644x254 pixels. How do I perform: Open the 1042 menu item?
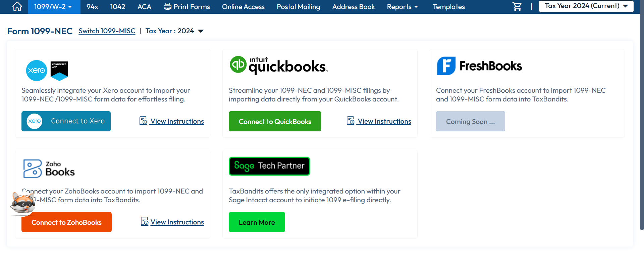[118, 7]
